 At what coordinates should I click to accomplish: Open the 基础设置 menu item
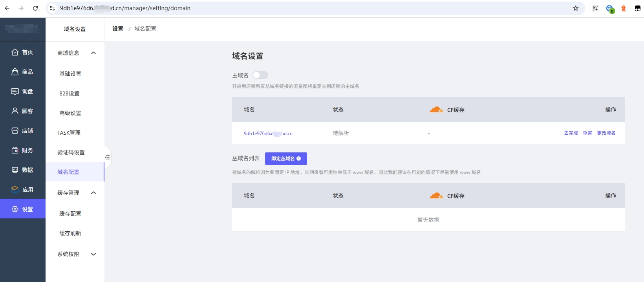[70, 74]
